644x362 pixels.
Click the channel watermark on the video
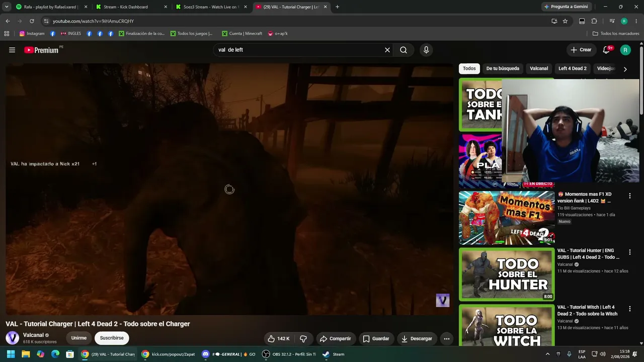[x=443, y=300]
